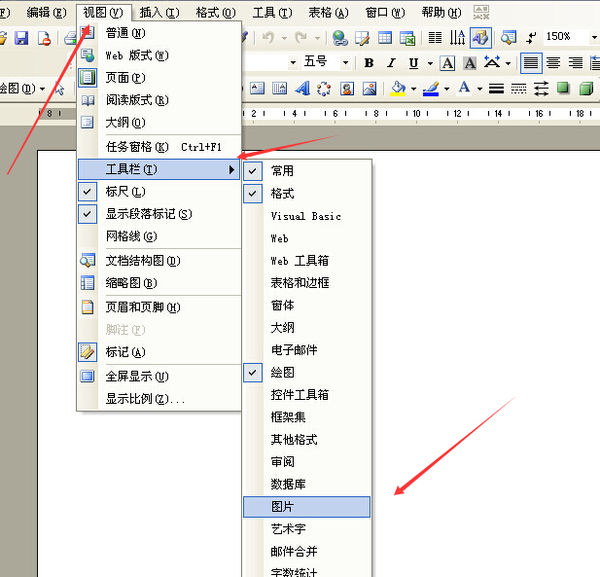
Task: Open the 表格(A) menu
Action: pyautogui.click(x=328, y=13)
